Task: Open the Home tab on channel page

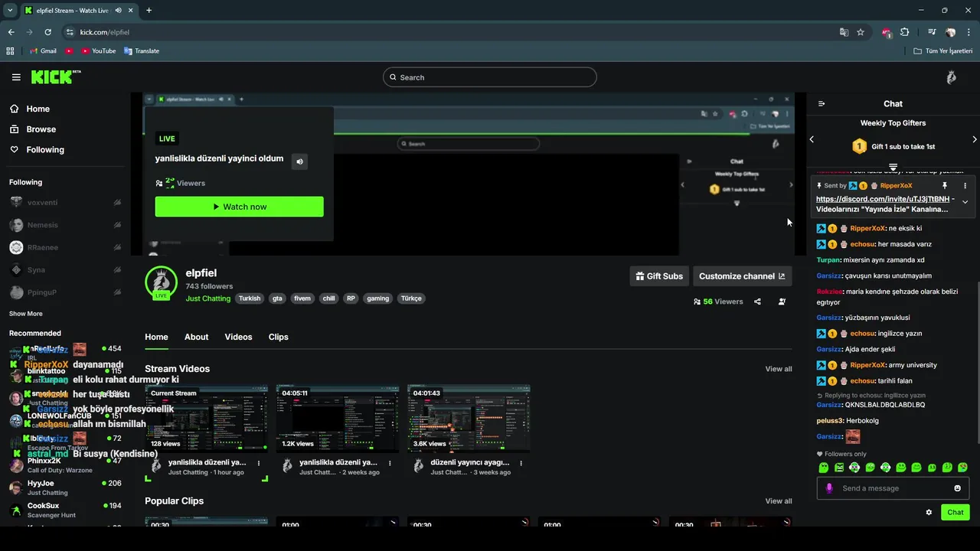Action: [x=156, y=337]
